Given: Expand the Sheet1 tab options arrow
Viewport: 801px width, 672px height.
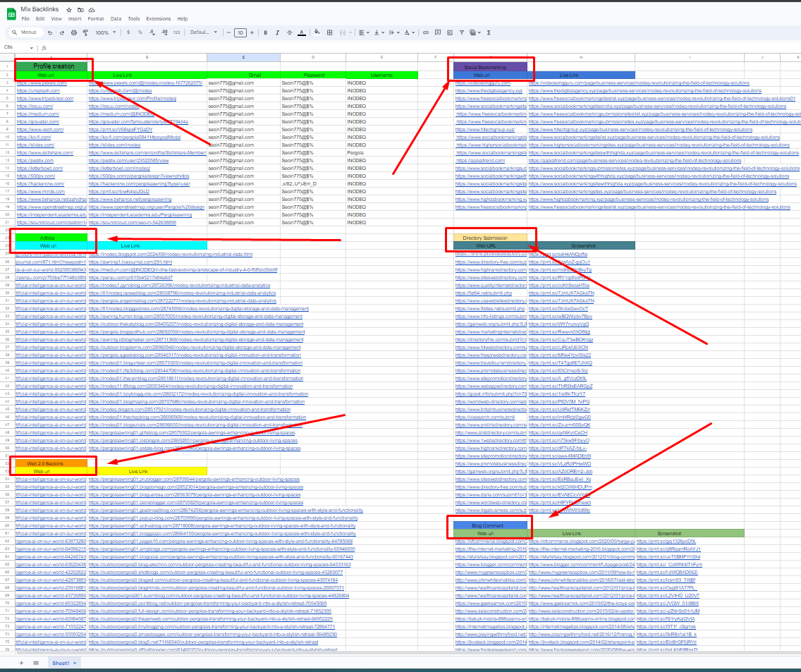Looking at the screenshot, I should (74, 663).
